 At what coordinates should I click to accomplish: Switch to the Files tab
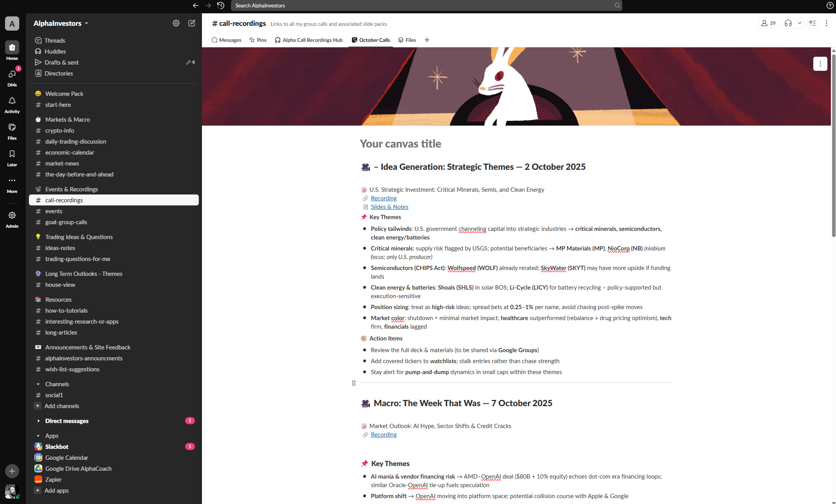407,40
